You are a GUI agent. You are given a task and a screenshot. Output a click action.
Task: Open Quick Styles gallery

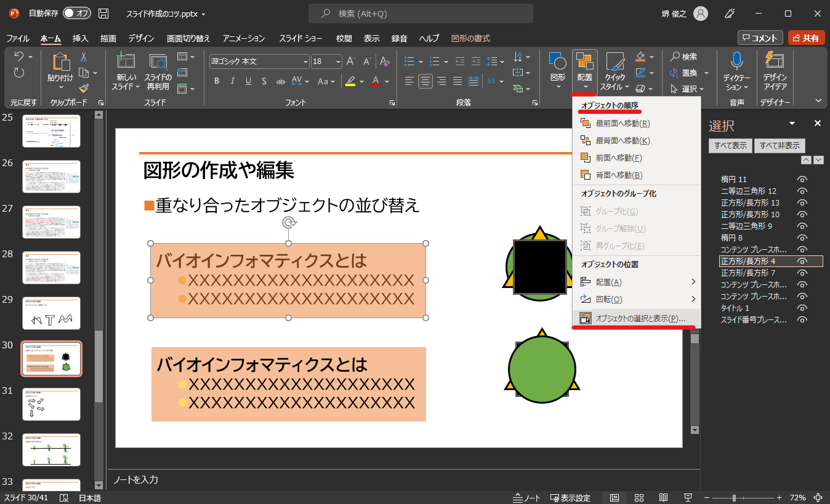[615, 62]
